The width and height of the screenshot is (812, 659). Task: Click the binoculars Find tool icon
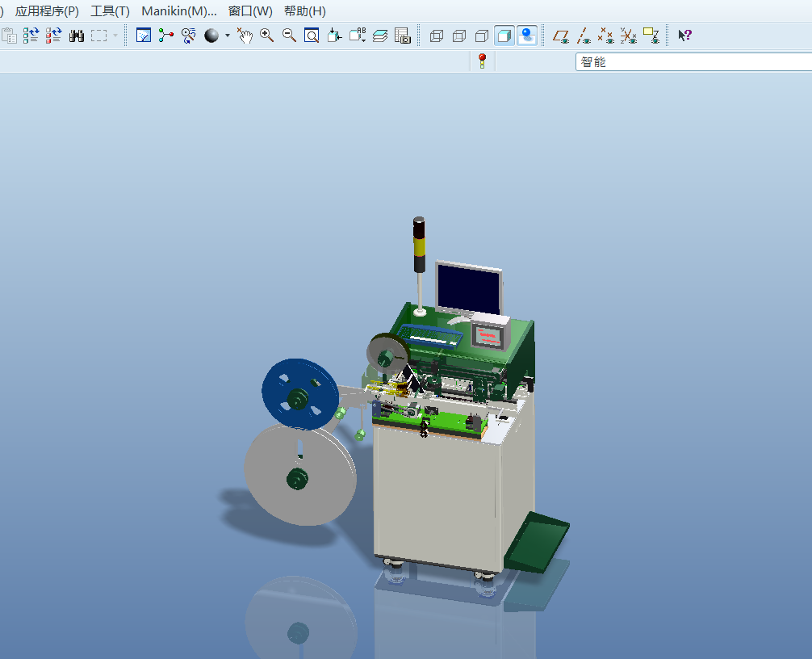(77, 36)
